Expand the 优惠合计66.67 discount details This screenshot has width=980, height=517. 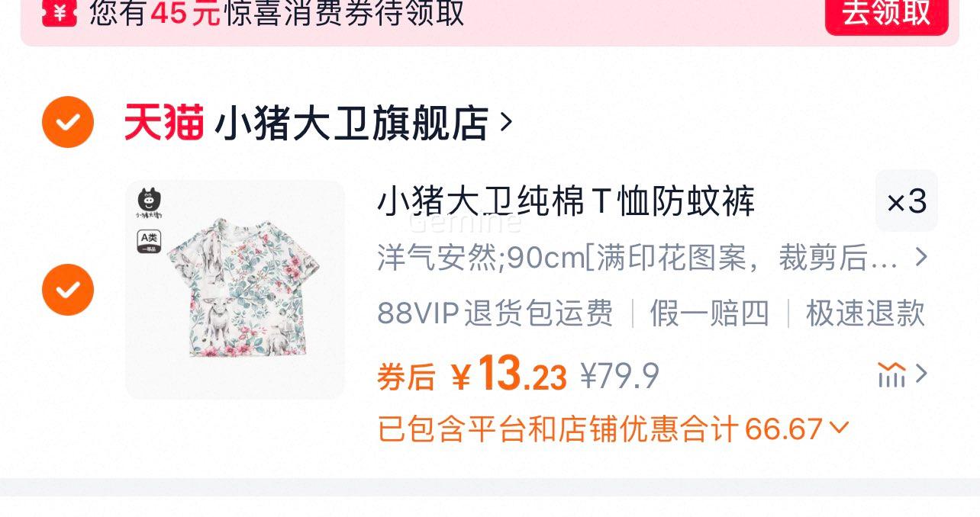pos(613,429)
